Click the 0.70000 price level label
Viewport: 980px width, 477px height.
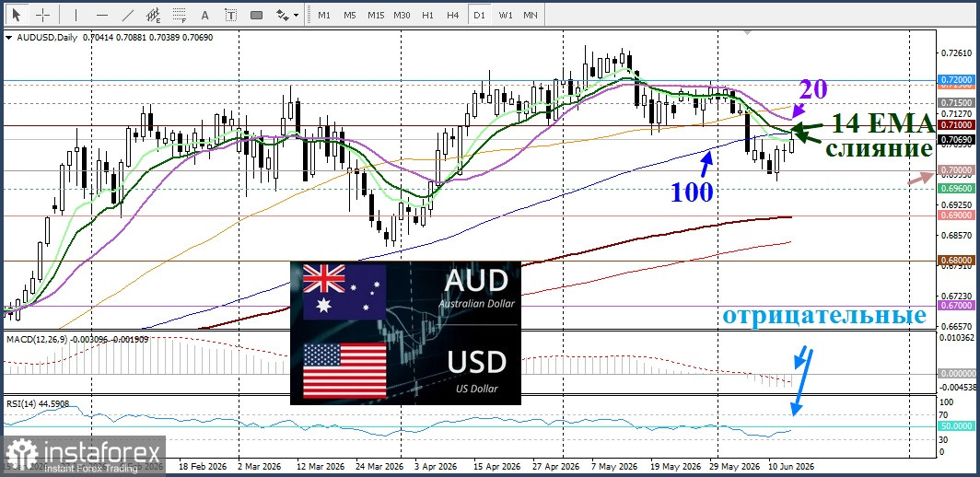(x=957, y=170)
